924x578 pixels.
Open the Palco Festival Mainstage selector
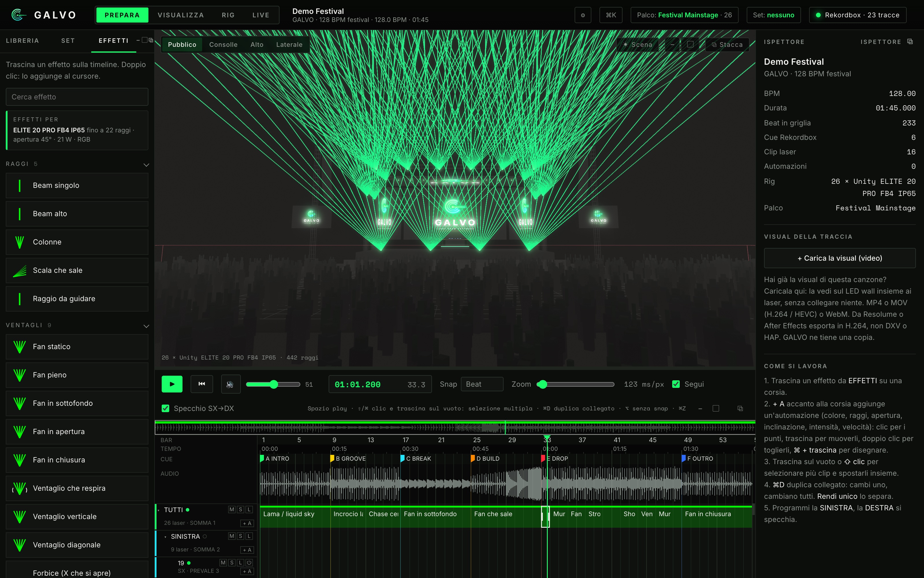[684, 15]
